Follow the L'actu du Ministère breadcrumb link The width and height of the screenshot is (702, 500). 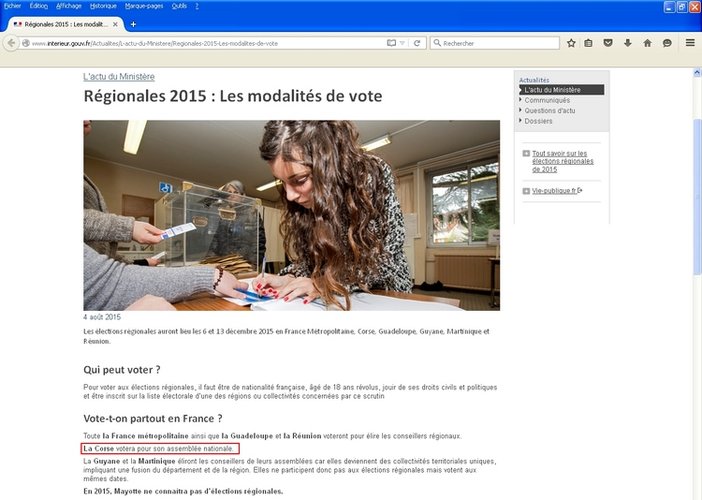click(x=119, y=77)
